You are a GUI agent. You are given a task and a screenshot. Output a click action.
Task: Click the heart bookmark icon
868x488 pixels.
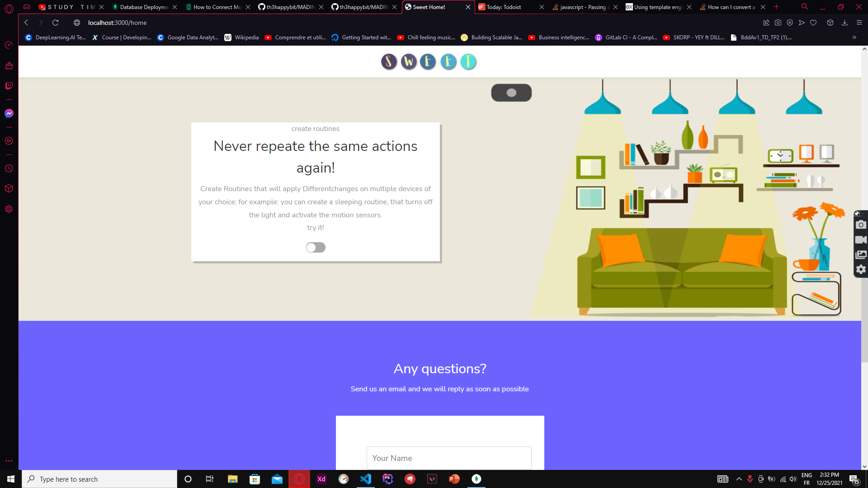(x=813, y=23)
